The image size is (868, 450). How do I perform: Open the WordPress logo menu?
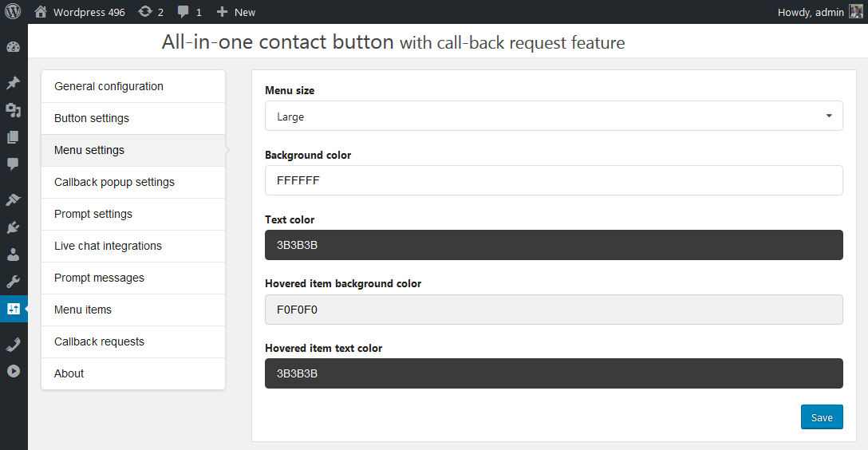[13, 12]
